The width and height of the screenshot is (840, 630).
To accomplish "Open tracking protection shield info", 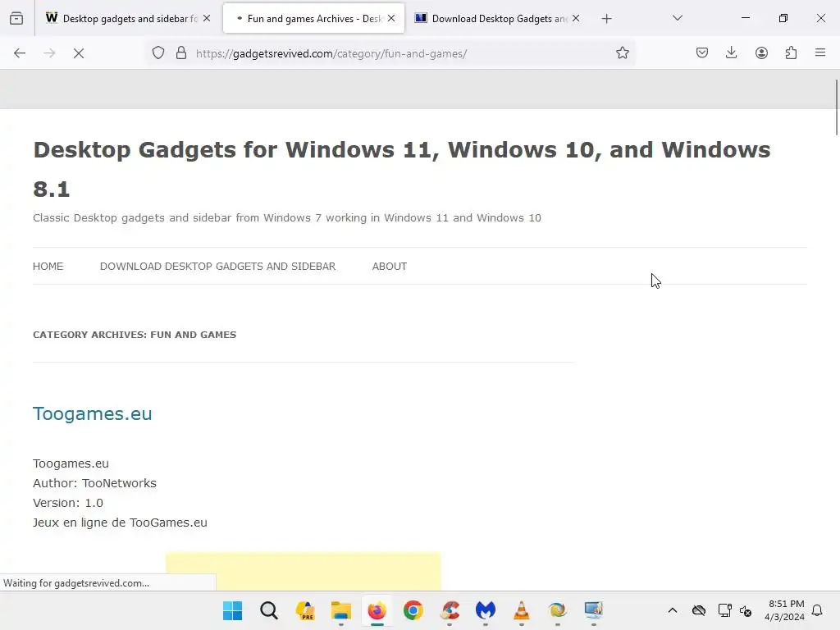I will [x=158, y=53].
